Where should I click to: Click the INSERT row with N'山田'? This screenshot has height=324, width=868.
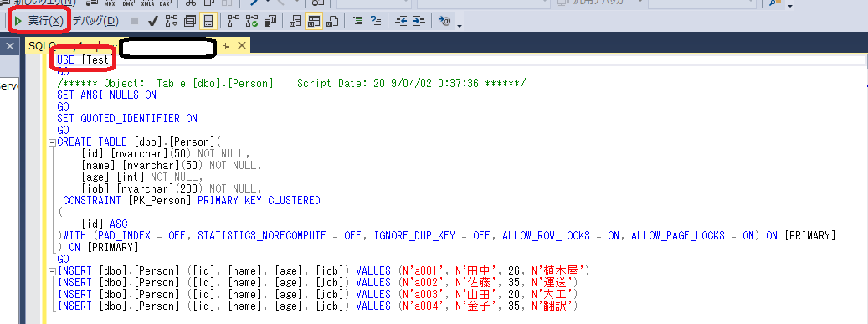point(318,294)
